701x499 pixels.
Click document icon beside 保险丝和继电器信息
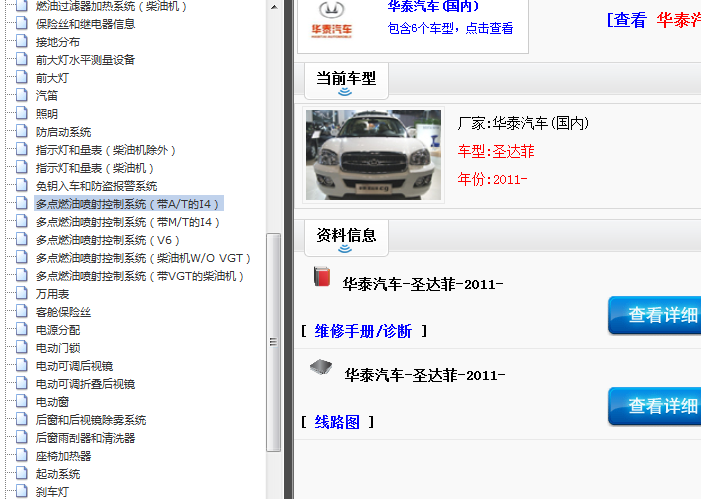click(x=21, y=23)
